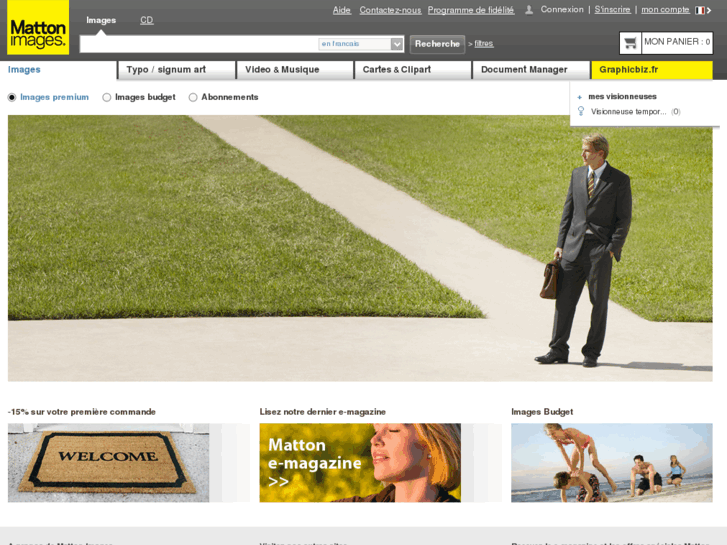727x545 pixels.
Task: Click the search text input field
Action: click(199, 44)
